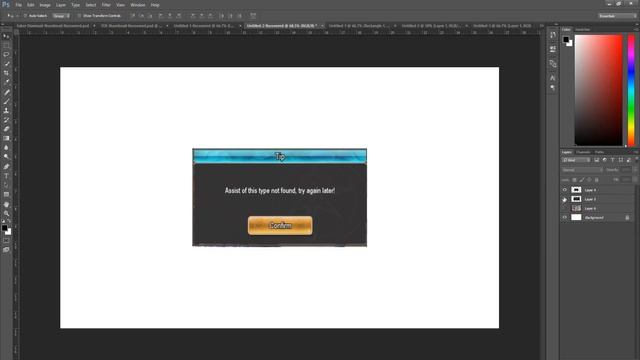
Task: Select the Background layer thumbnail
Action: [576, 218]
